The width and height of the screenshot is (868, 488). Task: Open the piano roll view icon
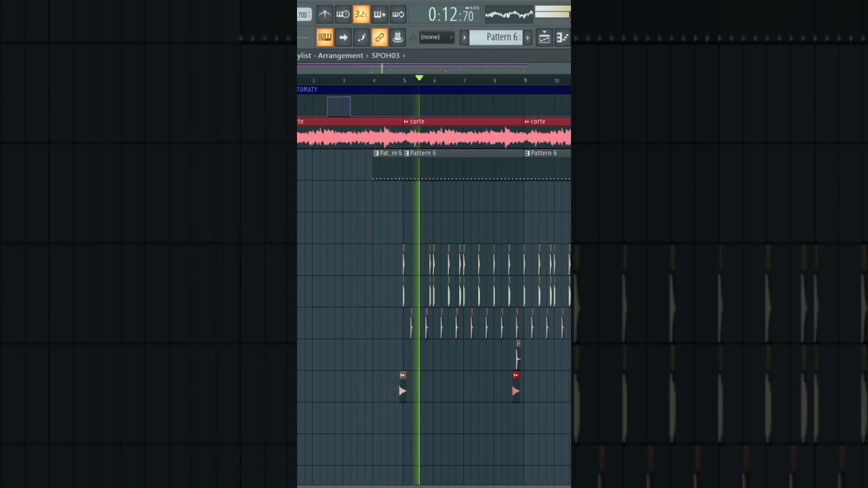click(562, 38)
